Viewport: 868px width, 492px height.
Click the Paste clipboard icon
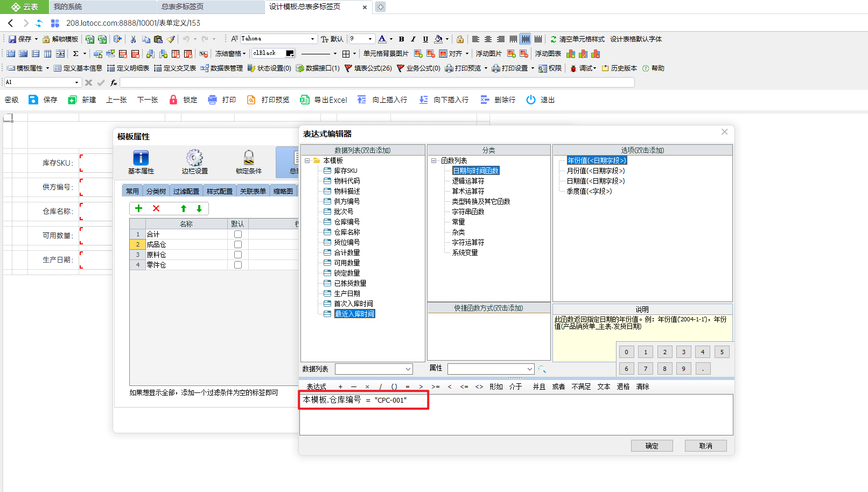pos(158,39)
